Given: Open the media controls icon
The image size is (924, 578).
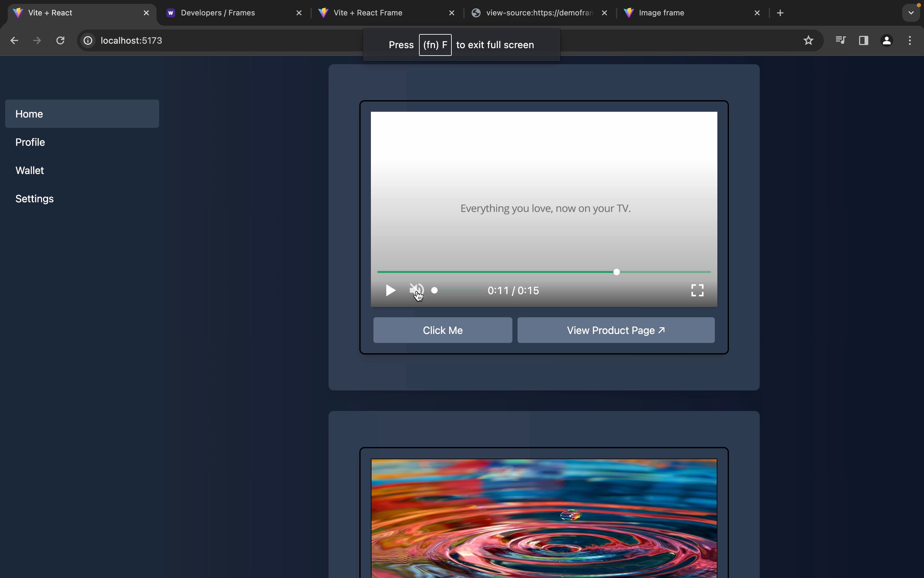Looking at the screenshot, I should pos(841,40).
